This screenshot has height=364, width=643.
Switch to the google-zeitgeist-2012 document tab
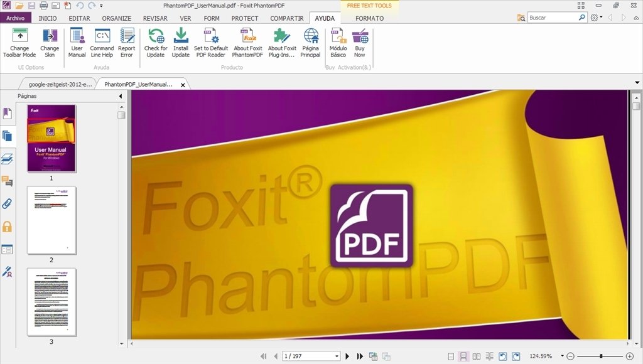[x=60, y=85]
